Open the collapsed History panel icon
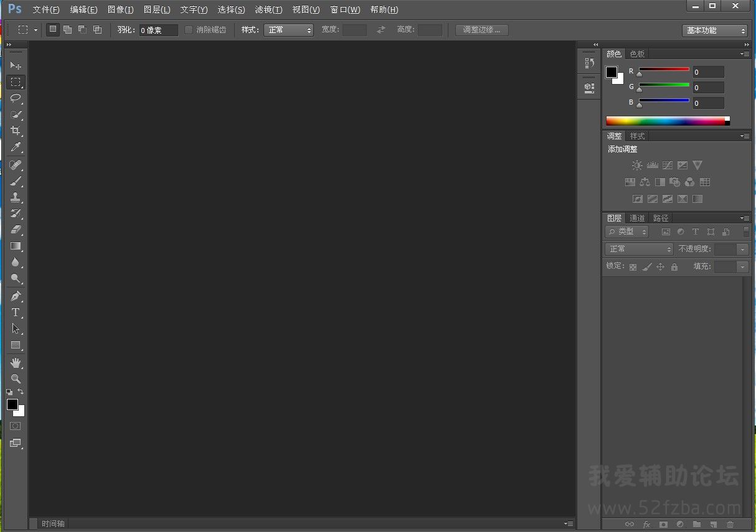Image resolution: width=756 pixels, height=532 pixels. [x=589, y=63]
